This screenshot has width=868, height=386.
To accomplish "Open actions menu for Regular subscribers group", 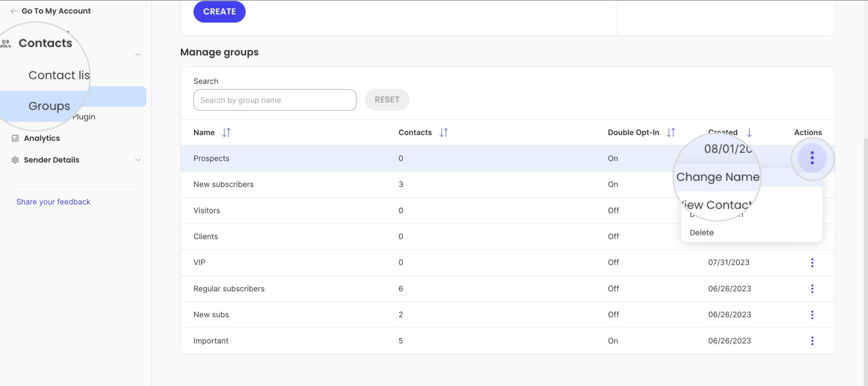I will pyautogui.click(x=812, y=288).
